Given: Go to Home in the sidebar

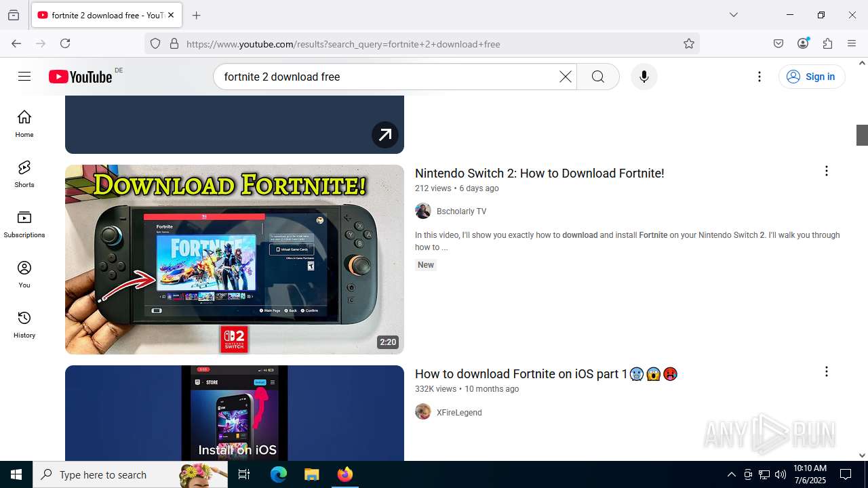Looking at the screenshot, I should [24, 123].
